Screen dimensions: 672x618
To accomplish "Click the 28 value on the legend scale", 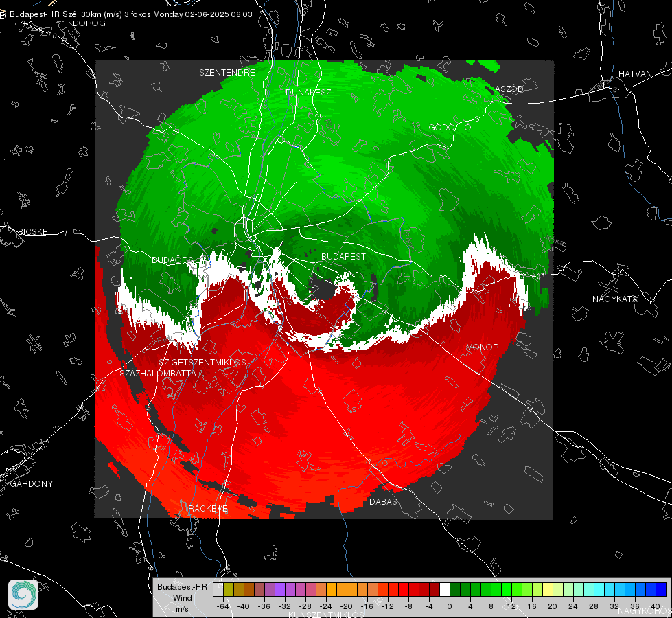I will 594,606.
